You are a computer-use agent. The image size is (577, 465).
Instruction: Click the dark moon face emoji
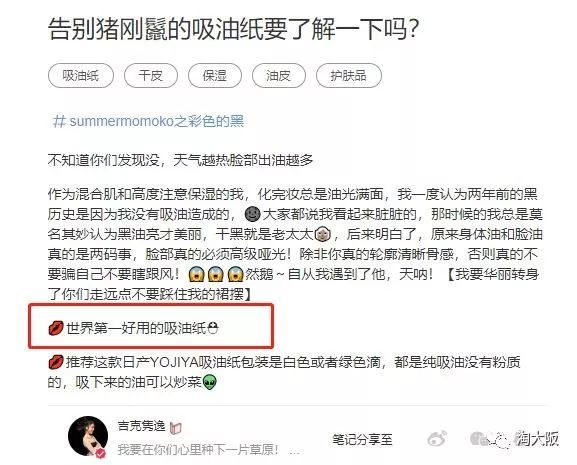(x=252, y=214)
